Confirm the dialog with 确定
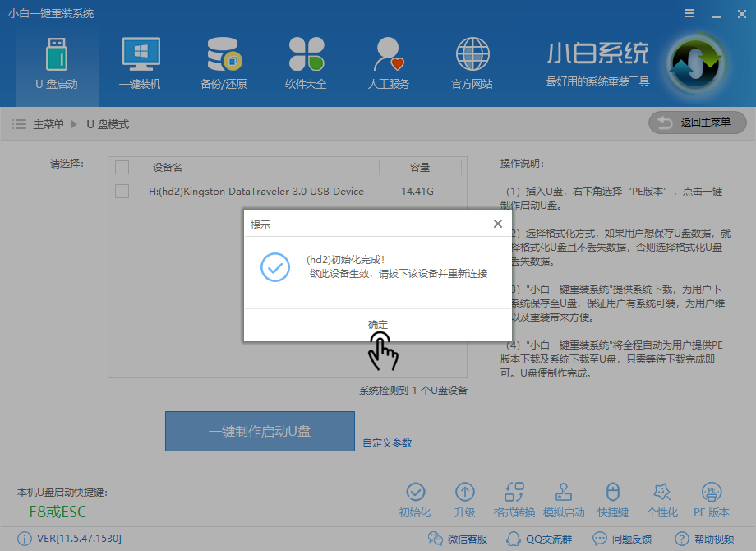756x551 pixels. 377,324
